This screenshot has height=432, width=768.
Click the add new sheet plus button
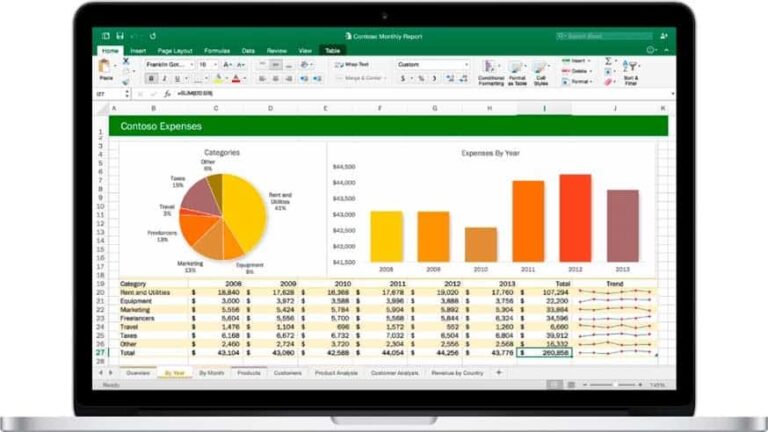click(499, 372)
